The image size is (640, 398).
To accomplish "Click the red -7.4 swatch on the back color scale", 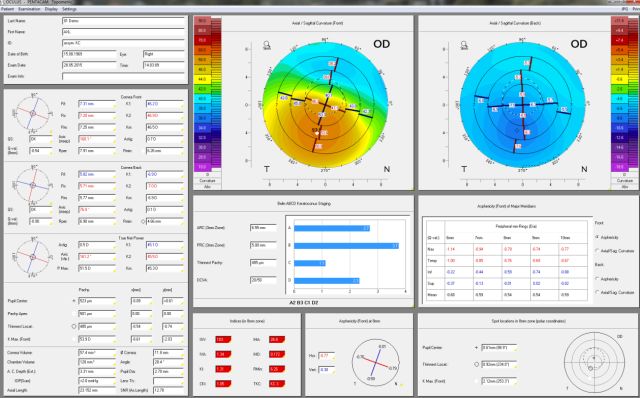I will click(x=620, y=40).
